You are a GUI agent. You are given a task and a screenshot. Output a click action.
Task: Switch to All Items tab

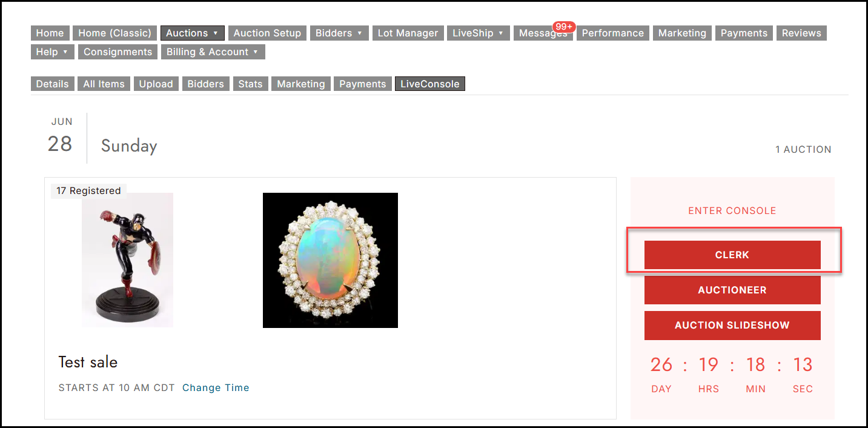[104, 84]
